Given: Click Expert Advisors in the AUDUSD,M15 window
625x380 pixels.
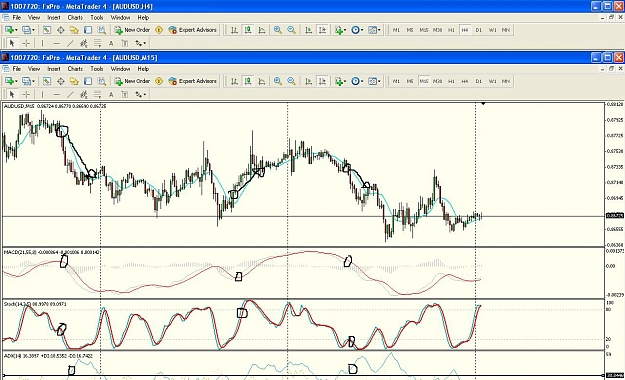Looking at the screenshot, I should (x=193, y=81).
